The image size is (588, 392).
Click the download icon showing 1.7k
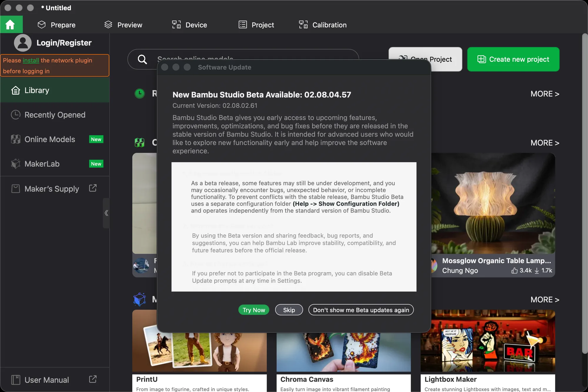[x=537, y=271]
